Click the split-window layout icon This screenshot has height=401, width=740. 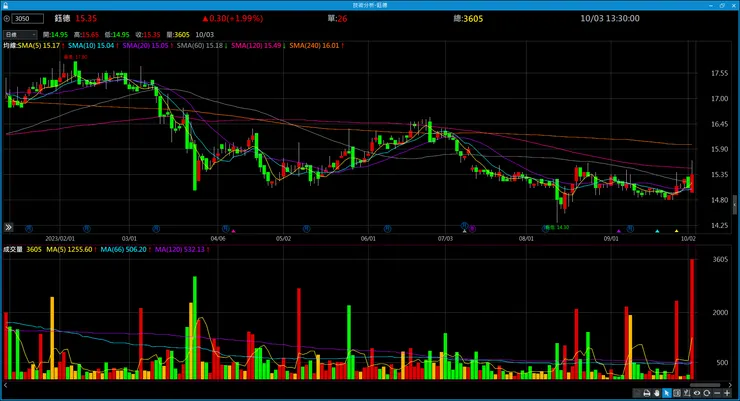tap(677, 393)
